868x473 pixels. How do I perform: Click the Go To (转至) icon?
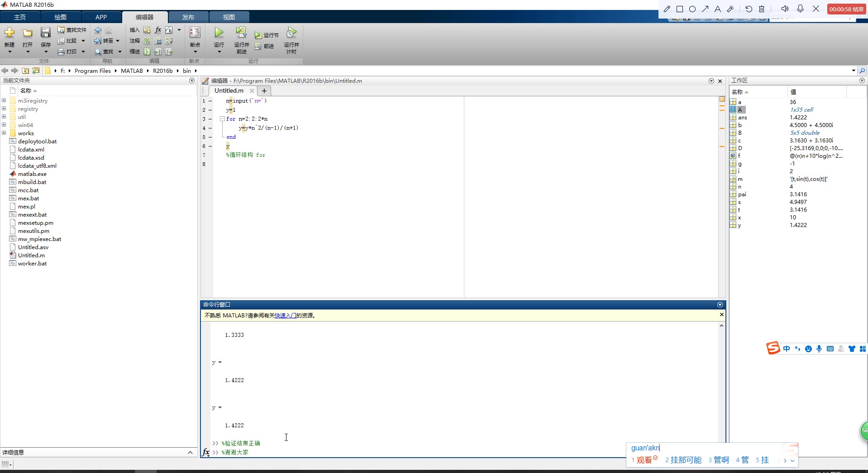pyautogui.click(x=98, y=41)
